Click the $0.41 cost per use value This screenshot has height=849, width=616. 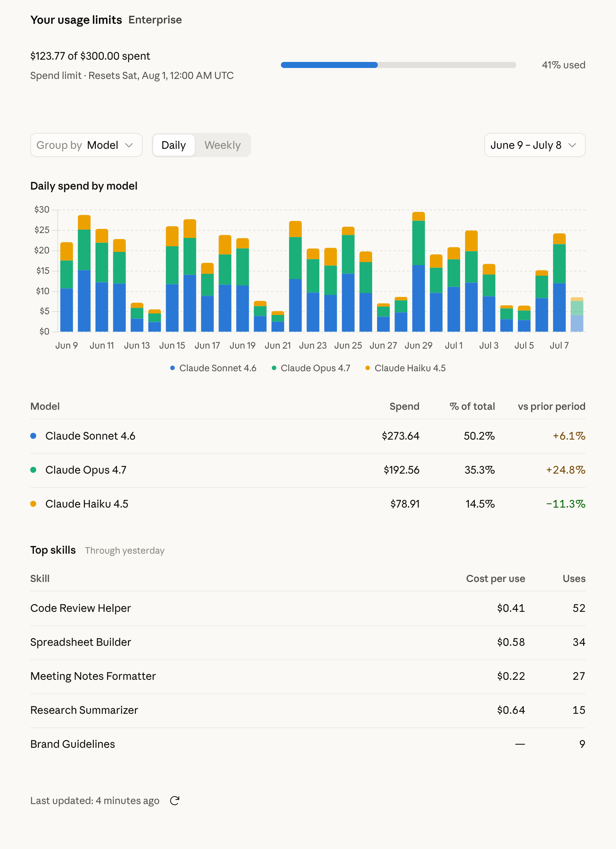[x=511, y=608]
